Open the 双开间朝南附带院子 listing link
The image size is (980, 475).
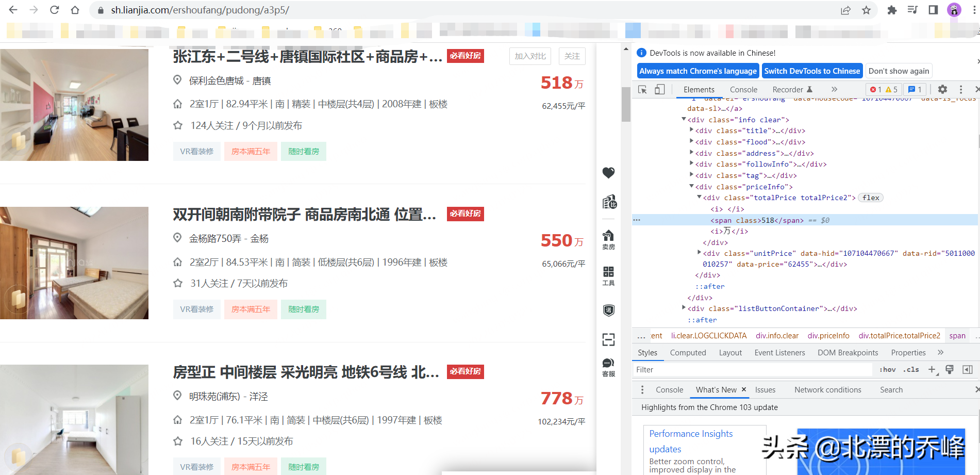tap(304, 215)
